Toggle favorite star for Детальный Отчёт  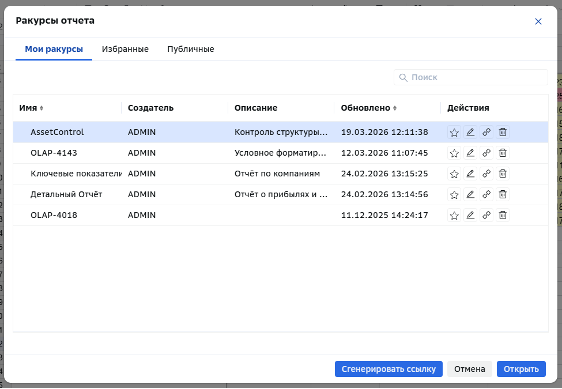coord(454,194)
